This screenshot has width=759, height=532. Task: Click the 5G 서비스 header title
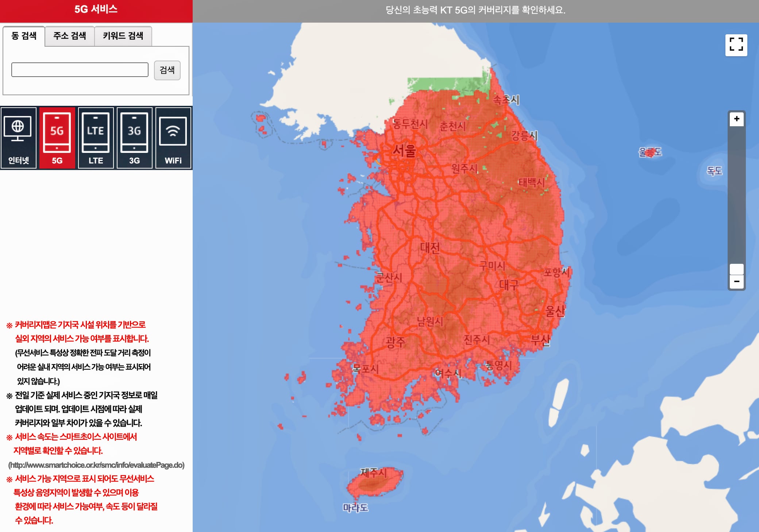click(96, 9)
